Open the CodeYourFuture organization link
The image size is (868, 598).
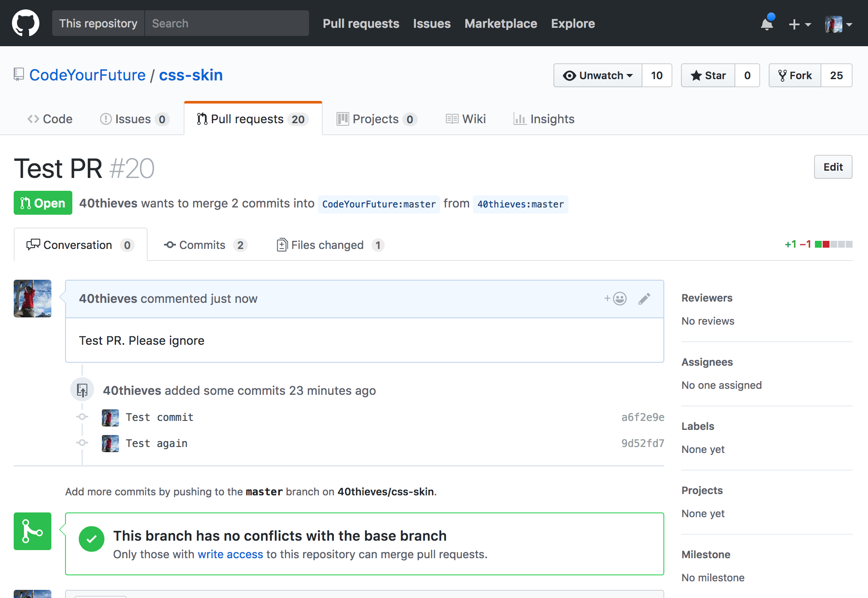[87, 75]
